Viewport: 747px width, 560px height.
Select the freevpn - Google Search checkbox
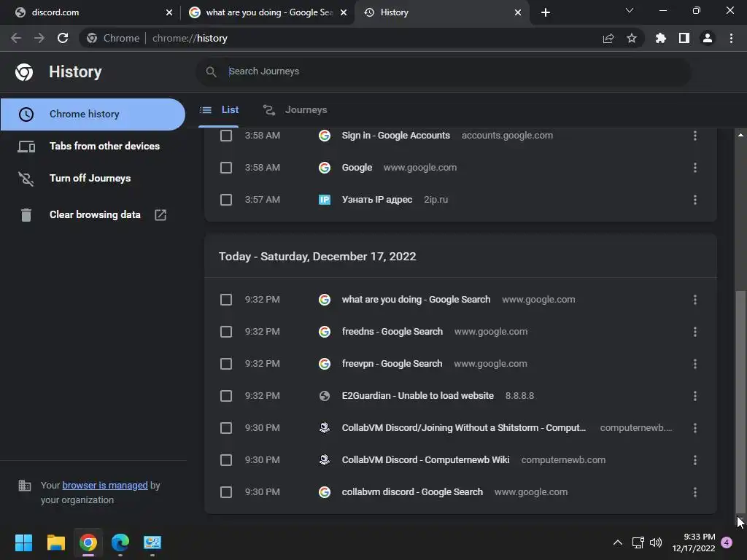click(226, 364)
